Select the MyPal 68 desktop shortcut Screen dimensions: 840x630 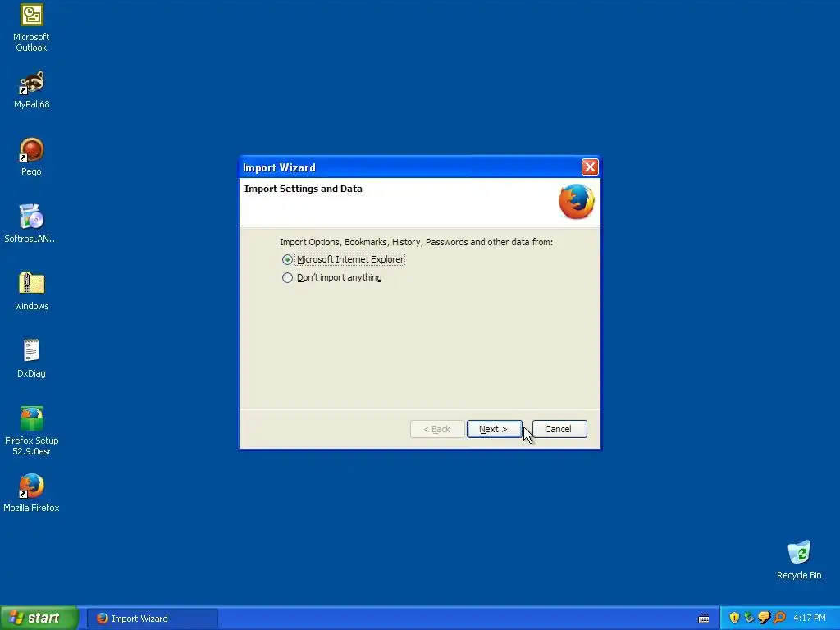pos(31,90)
